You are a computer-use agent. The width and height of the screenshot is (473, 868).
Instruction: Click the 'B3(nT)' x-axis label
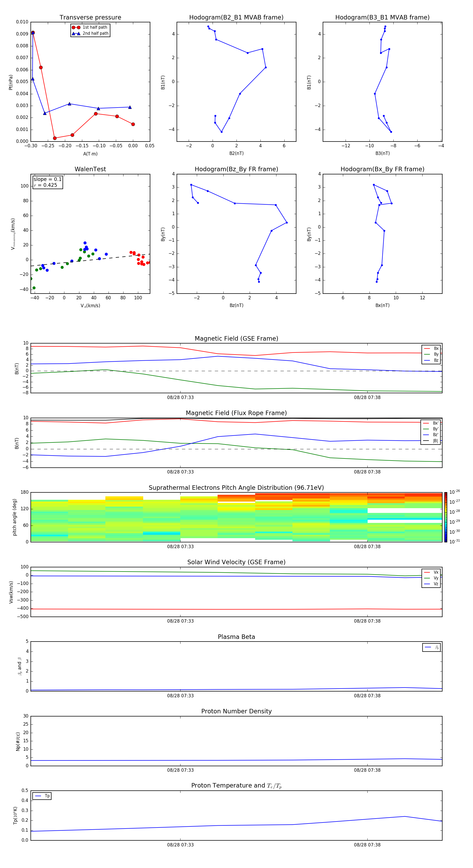[x=382, y=153]
